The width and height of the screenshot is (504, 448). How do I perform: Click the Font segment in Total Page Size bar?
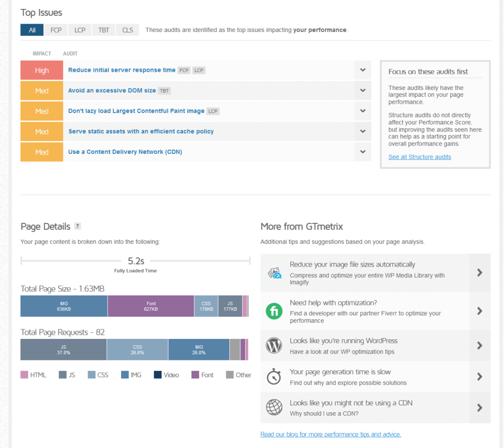(x=151, y=306)
